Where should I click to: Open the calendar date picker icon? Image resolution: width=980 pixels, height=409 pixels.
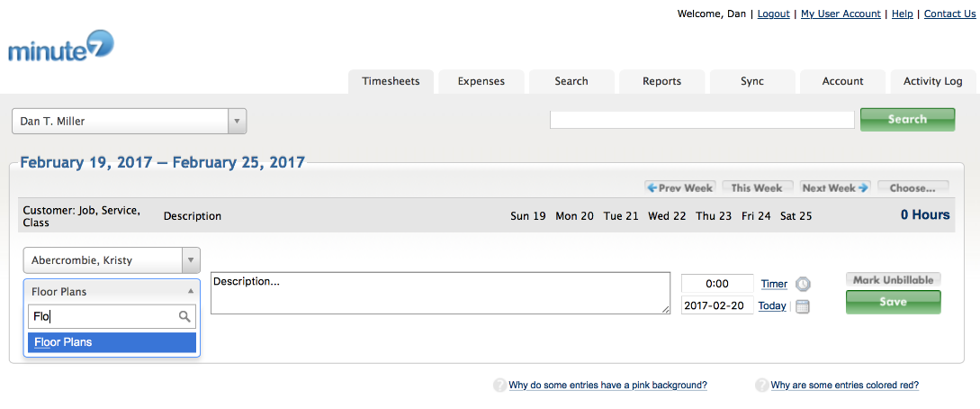coord(803,306)
